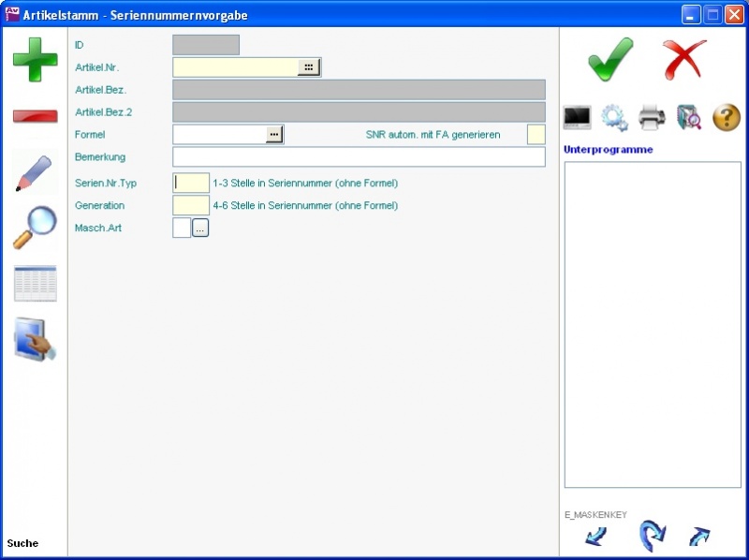Viewport: 749px width, 560px height.
Task: Cancel with the red X icon
Action: tap(684, 60)
